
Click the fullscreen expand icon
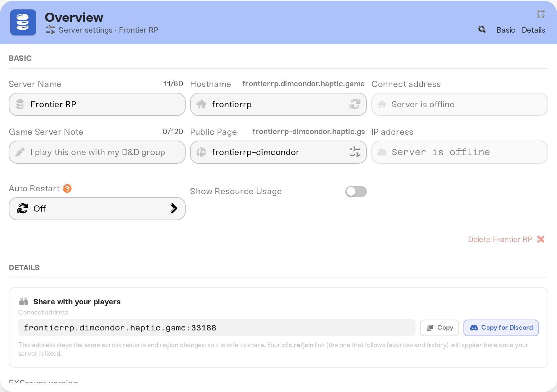coord(541,14)
